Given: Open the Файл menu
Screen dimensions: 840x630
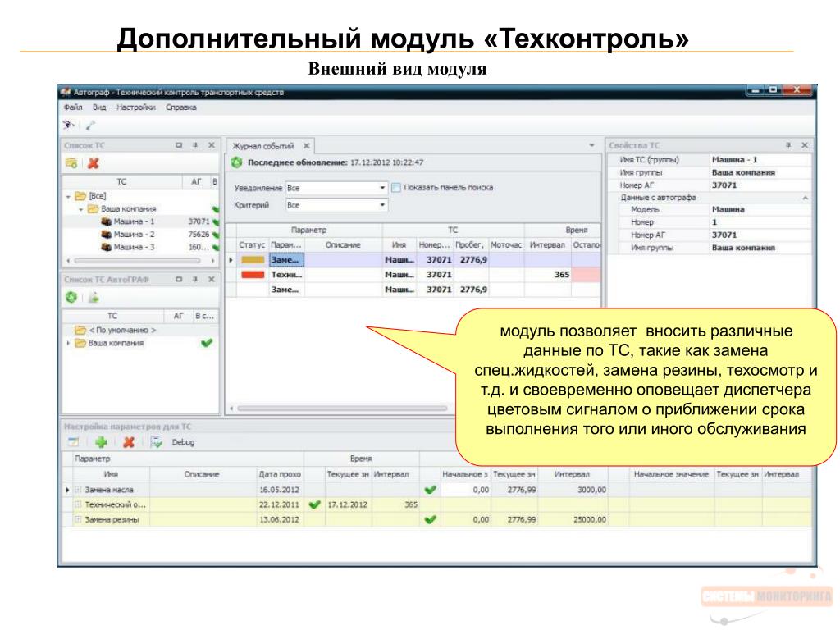Looking at the screenshot, I should (x=73, y=107).
